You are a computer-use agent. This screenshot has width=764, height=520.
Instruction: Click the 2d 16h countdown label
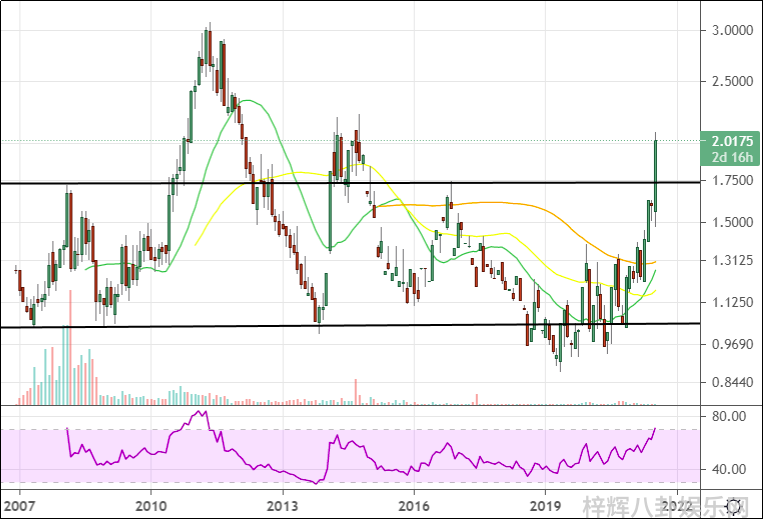(x=732, y=157)
